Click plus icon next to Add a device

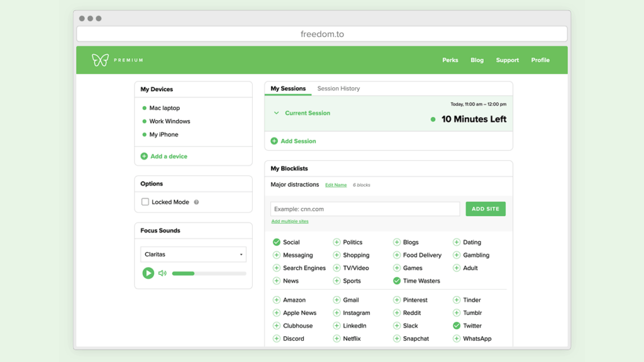coord(144,156)
